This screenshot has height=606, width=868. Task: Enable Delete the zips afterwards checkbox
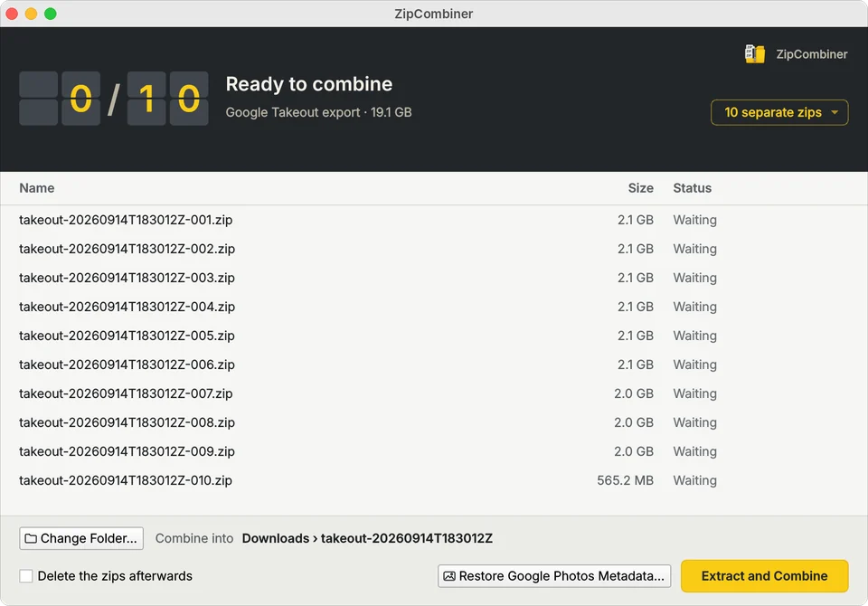[x=26, y=576]
